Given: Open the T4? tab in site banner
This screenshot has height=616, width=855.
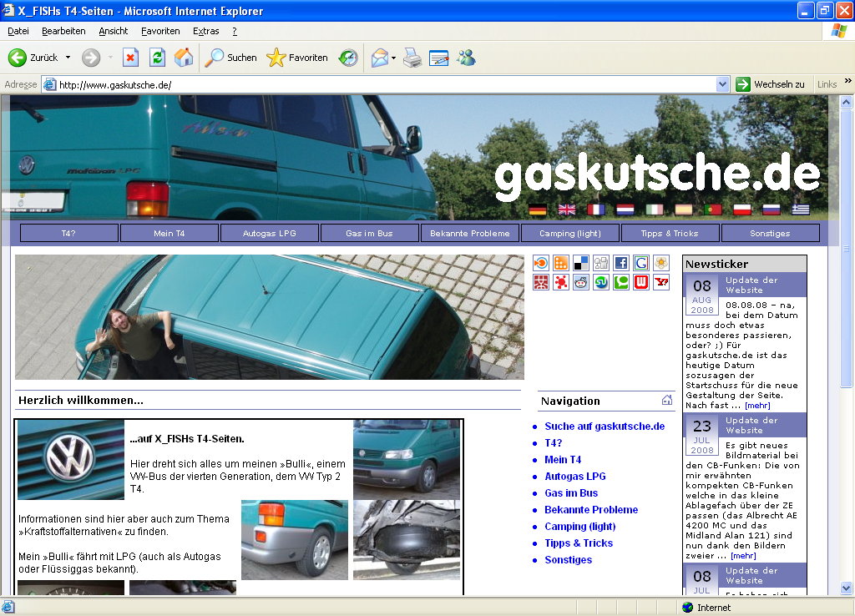Looking at the screenshot, I should 68,234.
